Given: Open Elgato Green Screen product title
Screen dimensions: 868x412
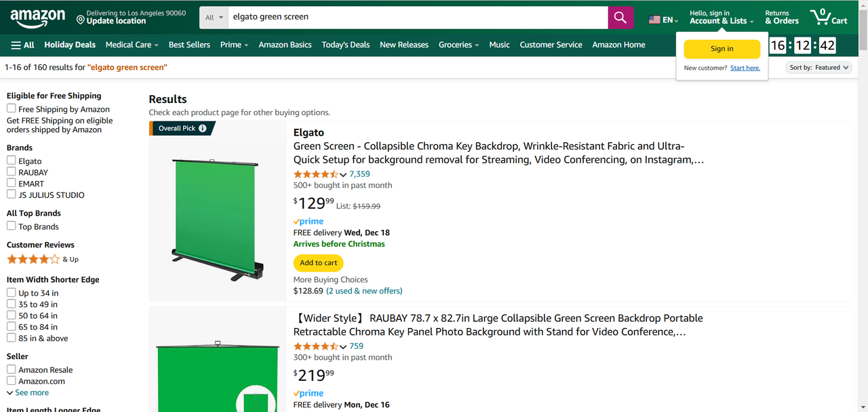Looking at the screenshot, I should [x=498, y=152].
